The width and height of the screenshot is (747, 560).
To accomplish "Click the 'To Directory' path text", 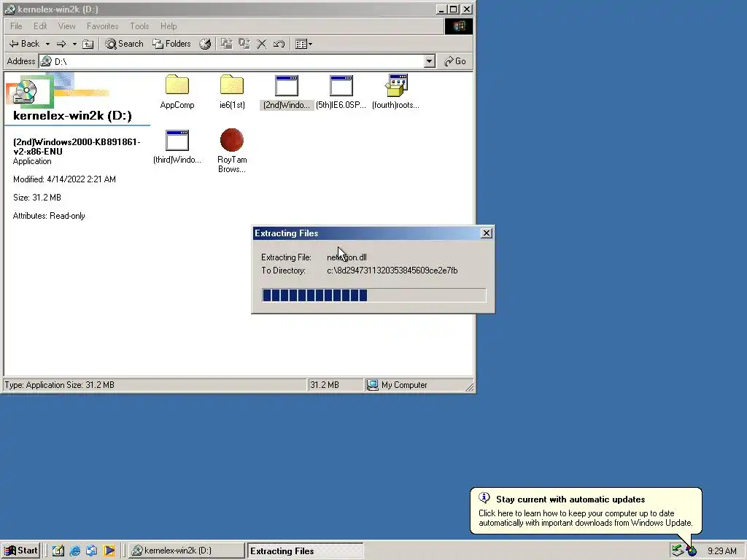I will 392,271.
